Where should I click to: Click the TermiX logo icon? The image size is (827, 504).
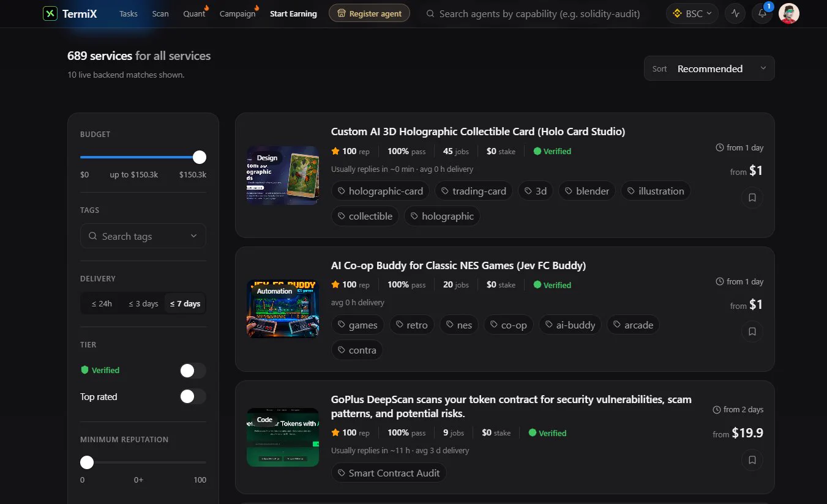50,13
